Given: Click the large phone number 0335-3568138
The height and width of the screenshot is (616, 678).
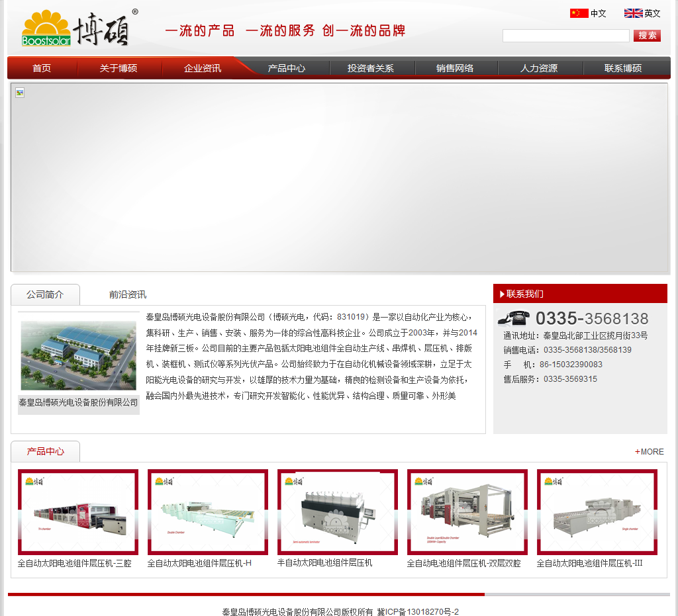Looking at the screenshot, I should pyautogui.click(x=592, y=319).
